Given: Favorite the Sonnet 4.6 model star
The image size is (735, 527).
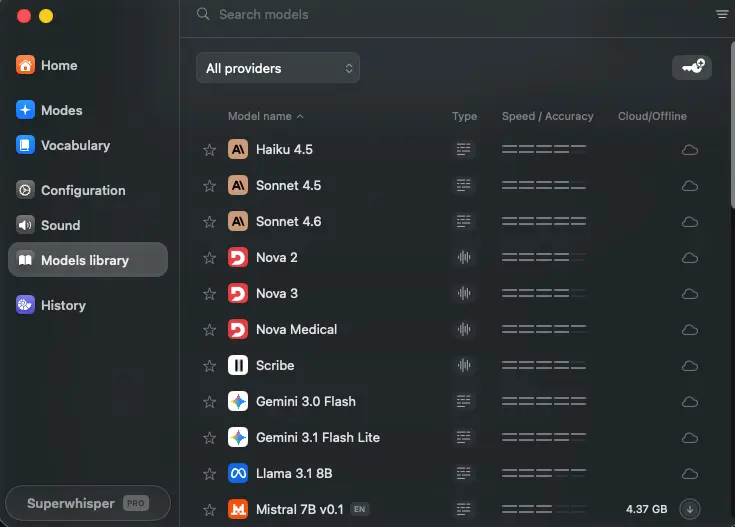Looking at the screenshot, I should pos(210,222).
